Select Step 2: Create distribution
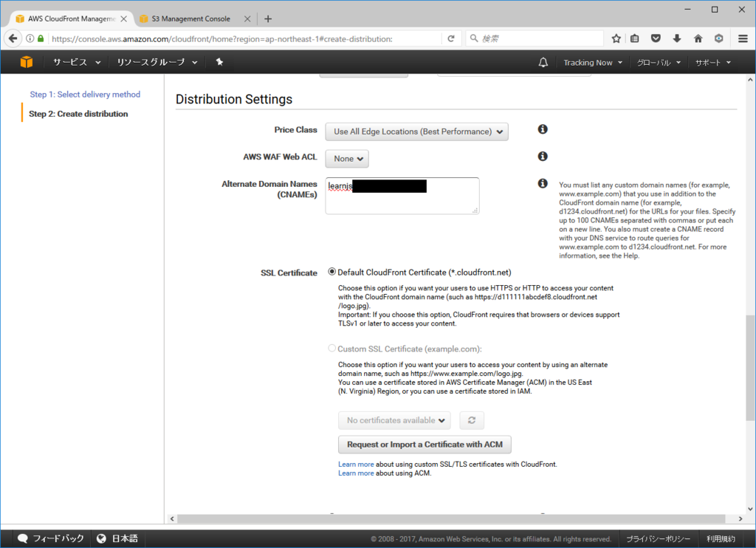This screenshot has height=548, width=756. pos(78,114)
